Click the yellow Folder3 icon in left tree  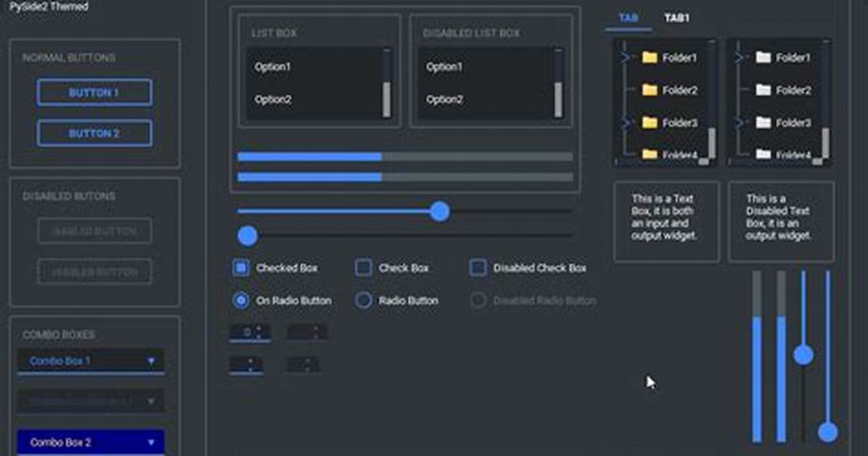click(x=650, y=123)
